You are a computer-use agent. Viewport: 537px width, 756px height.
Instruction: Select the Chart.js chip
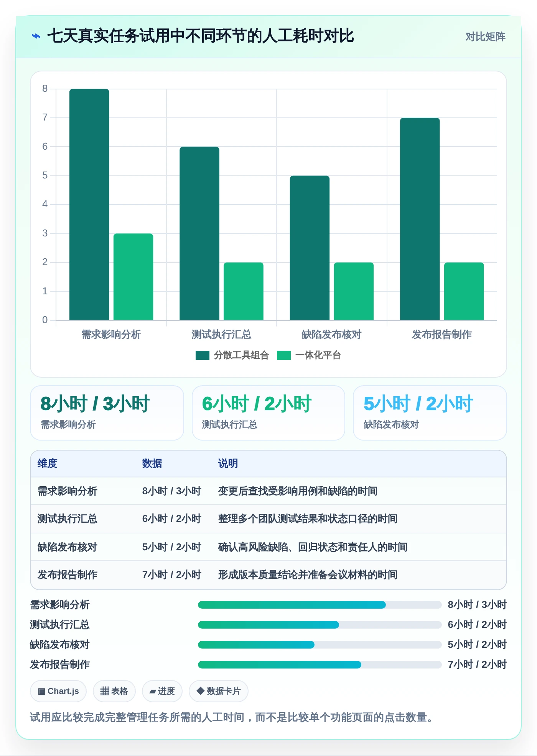click(58, 691)
